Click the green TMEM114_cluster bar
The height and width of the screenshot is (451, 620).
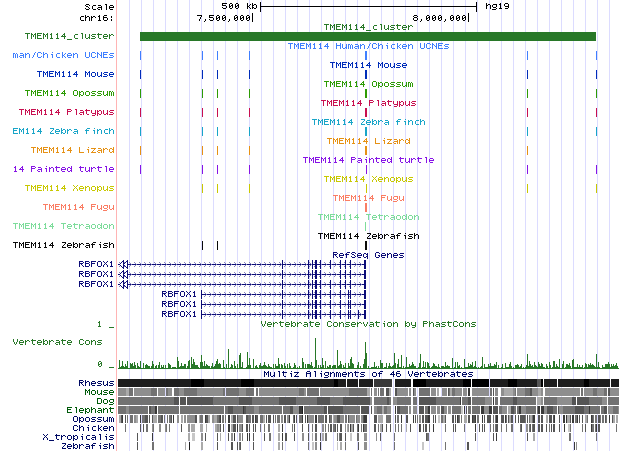pyautogui.click(x=367, y=37)
